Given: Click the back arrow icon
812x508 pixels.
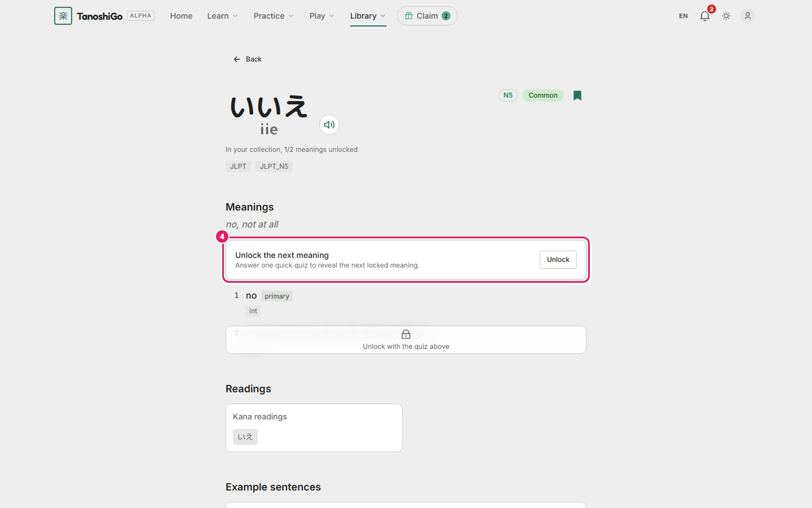Looking at the screenshot, I should [237, 59].
